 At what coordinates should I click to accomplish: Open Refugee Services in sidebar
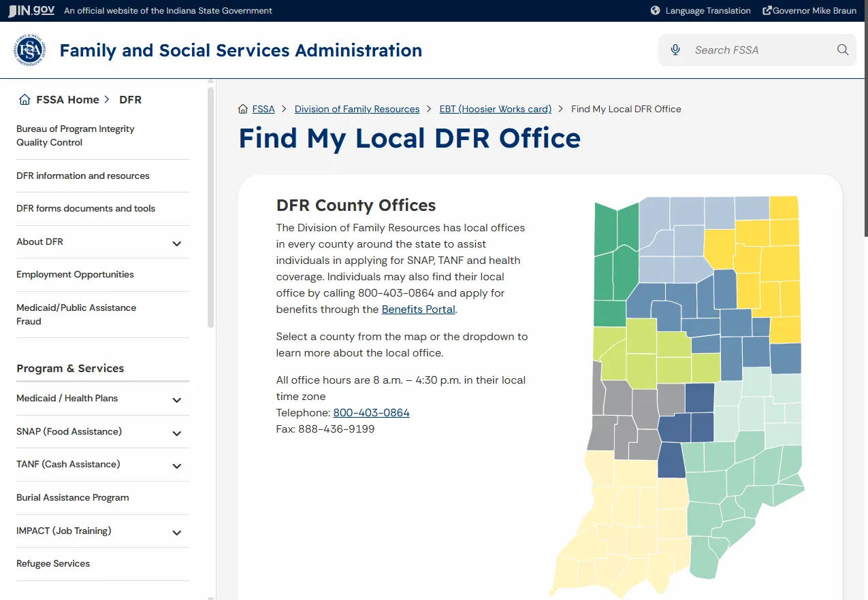pyautogui.click(x=53, y=563)
